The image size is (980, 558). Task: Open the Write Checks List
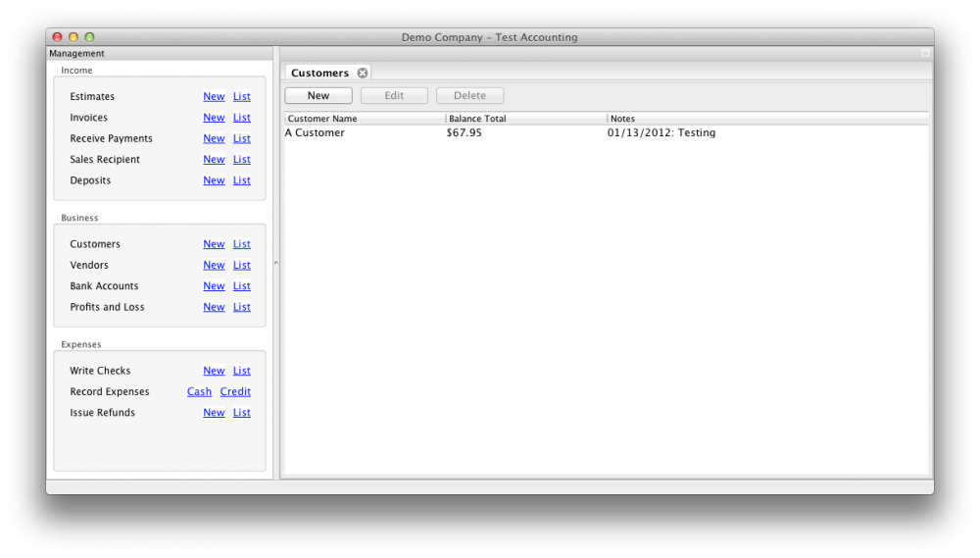point(242,371)
